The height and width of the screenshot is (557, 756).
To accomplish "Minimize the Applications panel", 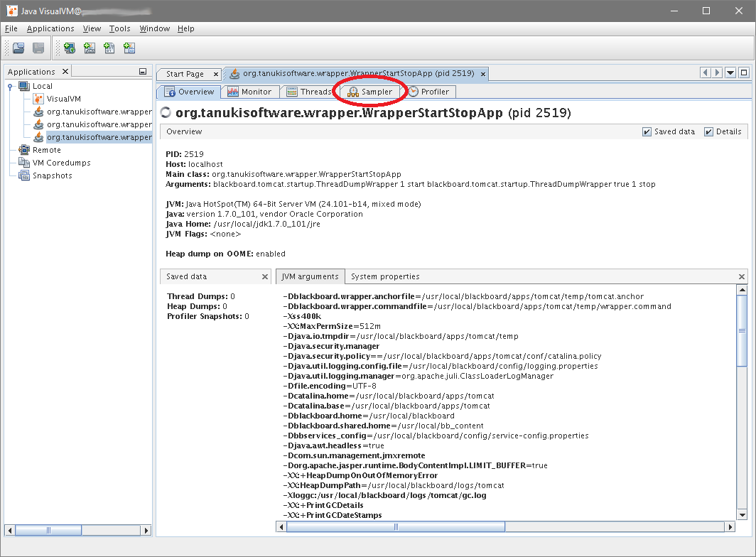I will pos(143,72).
